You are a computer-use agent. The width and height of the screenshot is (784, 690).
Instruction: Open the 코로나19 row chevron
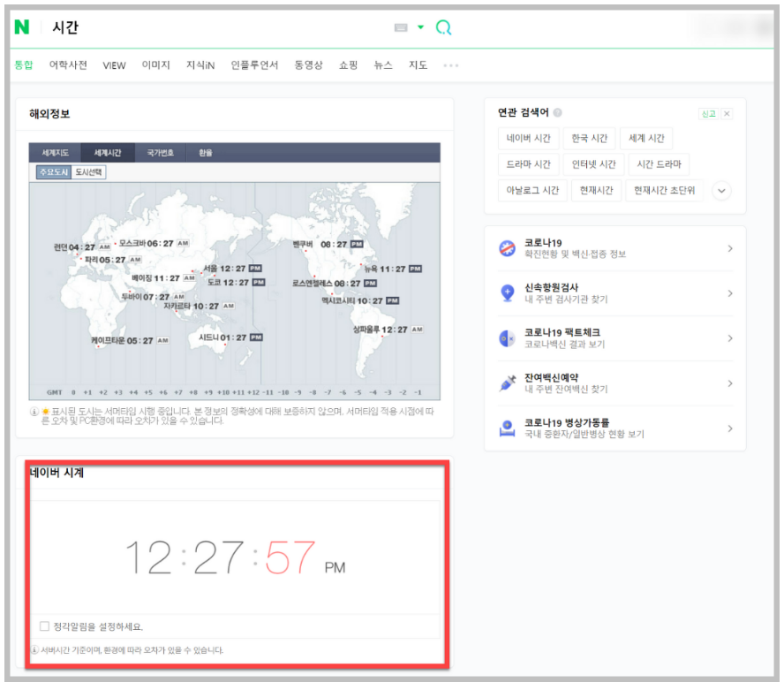tap(730, 248)
